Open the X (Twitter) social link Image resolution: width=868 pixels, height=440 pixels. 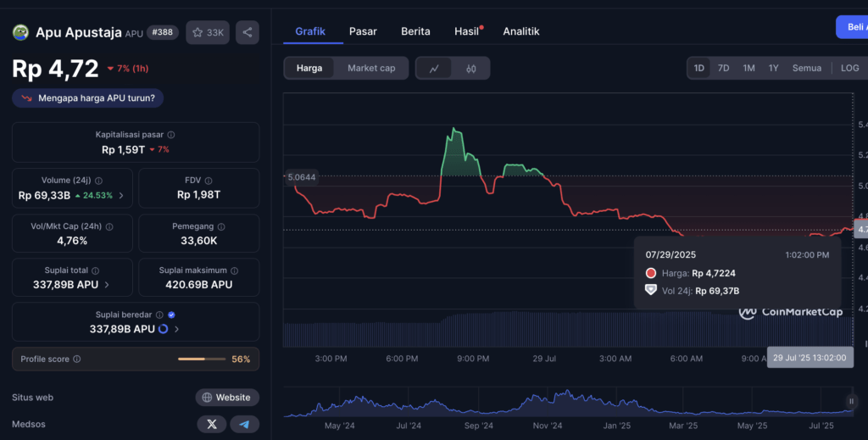pos(211,424)
